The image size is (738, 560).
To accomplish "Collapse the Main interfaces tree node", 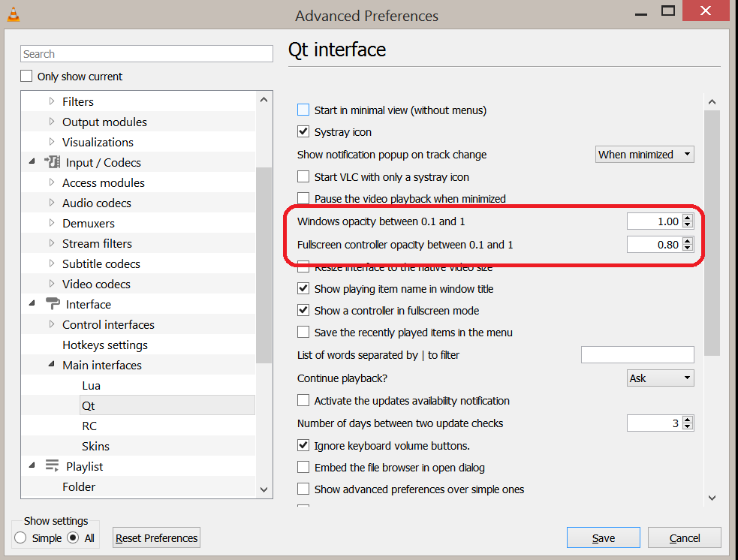I will coord(51,364).
